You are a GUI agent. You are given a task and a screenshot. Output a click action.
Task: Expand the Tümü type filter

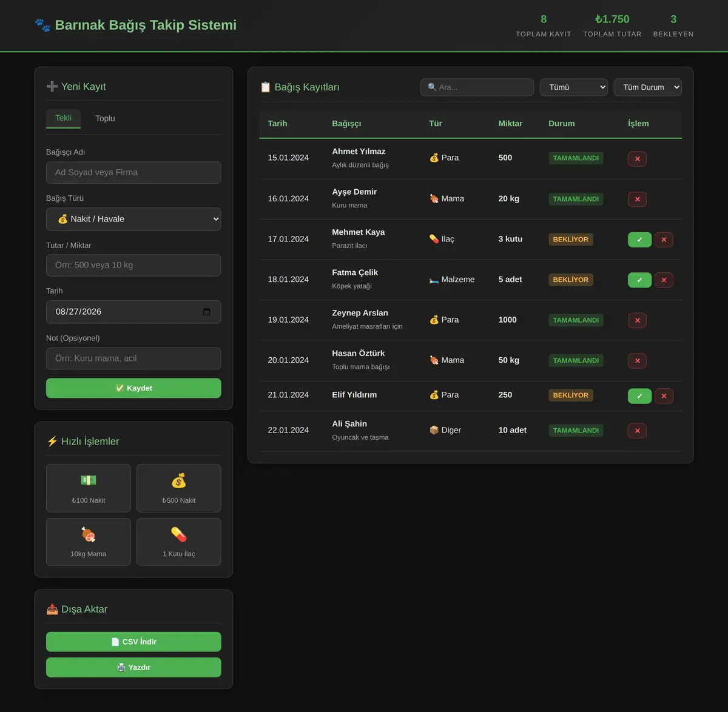pyautogui.click(x=574, y=87)
